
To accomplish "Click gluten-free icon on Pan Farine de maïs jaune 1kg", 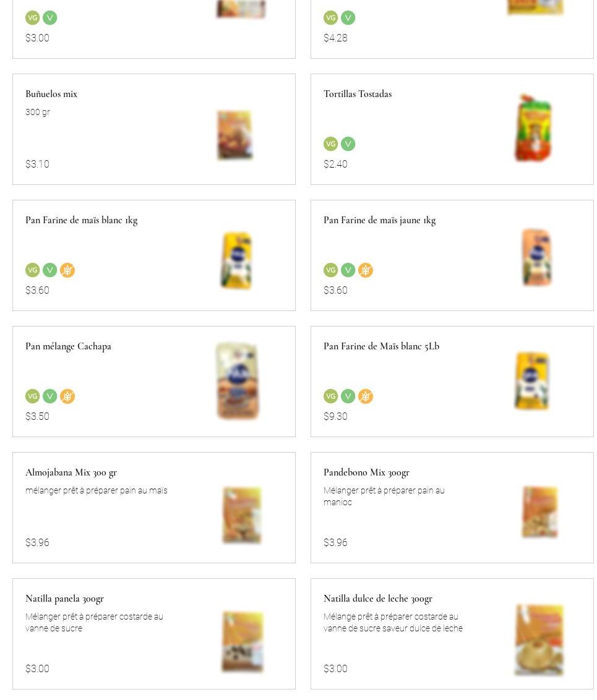I will click(366, 270).
